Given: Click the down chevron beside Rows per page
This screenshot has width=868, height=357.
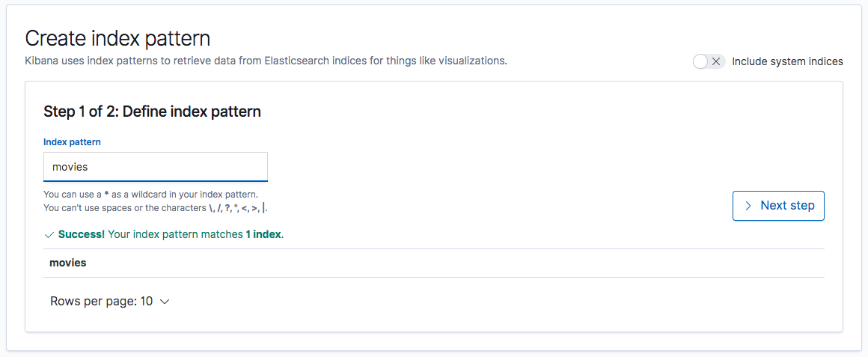Looking at the screenshot, I should click(165, 302).
